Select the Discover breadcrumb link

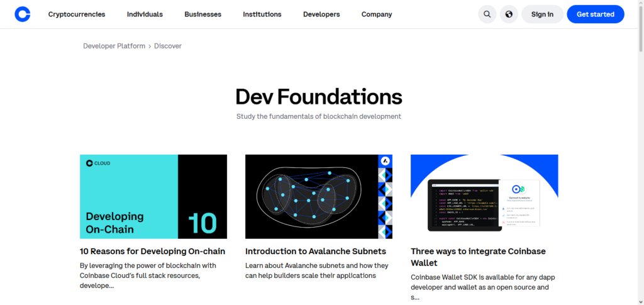(168, 46)
